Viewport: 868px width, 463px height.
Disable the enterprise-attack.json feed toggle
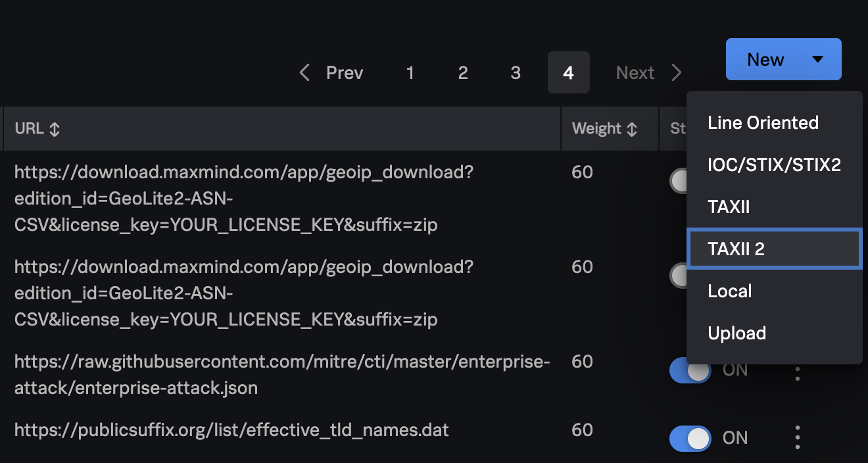point(690,370)
